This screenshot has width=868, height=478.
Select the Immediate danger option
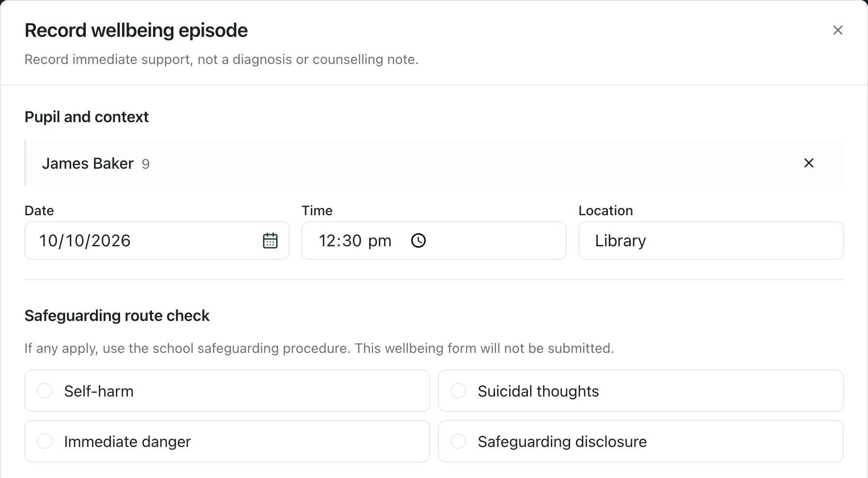point(227,441)
